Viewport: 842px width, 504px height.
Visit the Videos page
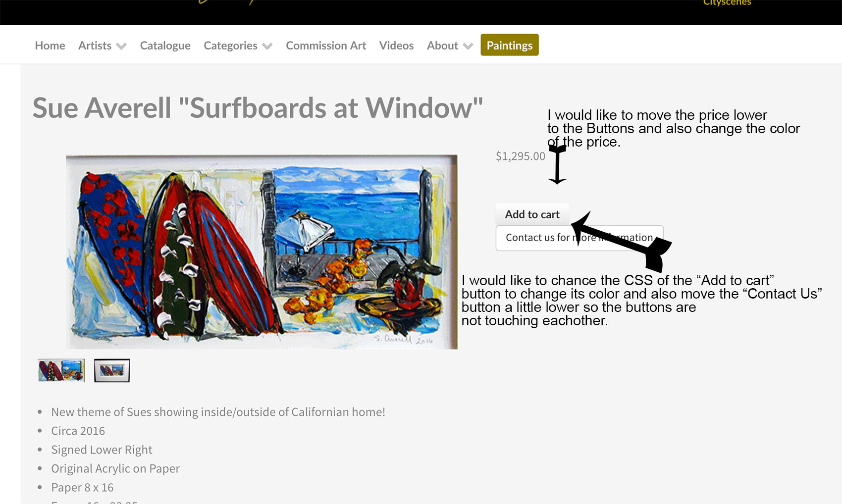point(396,46)
